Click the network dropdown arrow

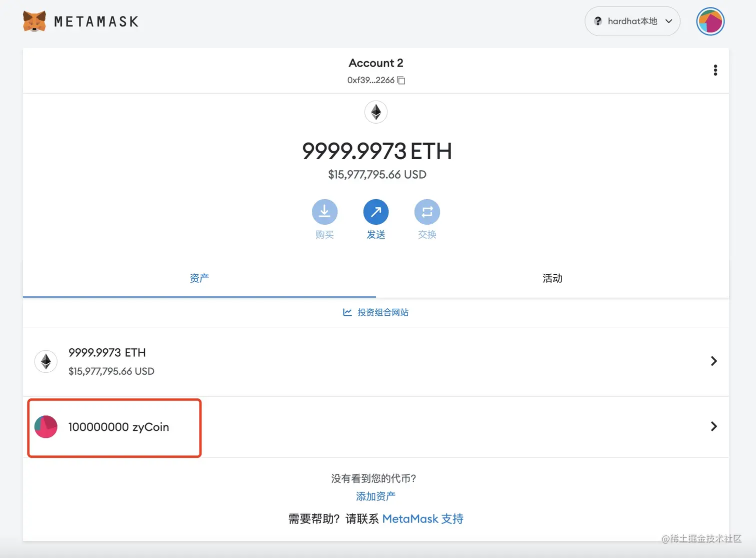click(x=668, y=21)
